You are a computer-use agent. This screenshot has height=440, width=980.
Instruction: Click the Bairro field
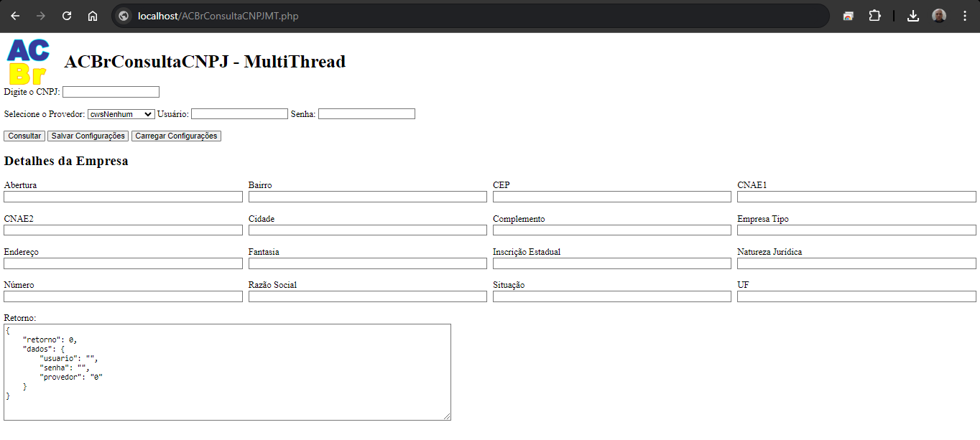point(368,197)
